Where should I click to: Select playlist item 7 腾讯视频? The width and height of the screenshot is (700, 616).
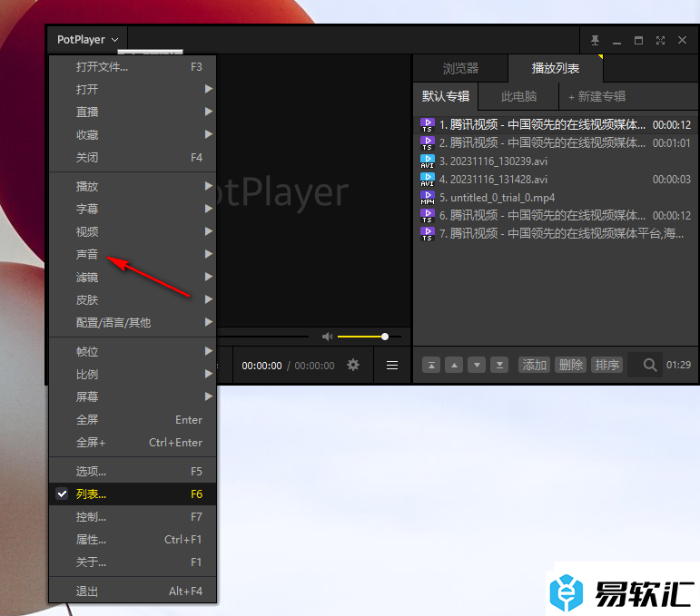pos(556,234)
